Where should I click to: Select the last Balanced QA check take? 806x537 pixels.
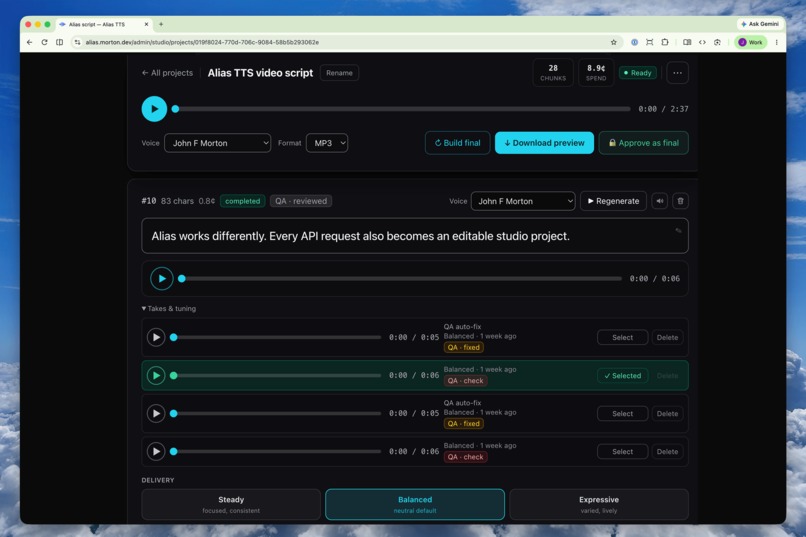pyautogui.click(x=622, y=452)
